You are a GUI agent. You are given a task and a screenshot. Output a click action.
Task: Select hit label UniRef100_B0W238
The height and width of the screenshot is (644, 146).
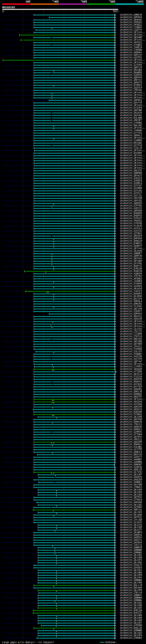pos(131,271)
